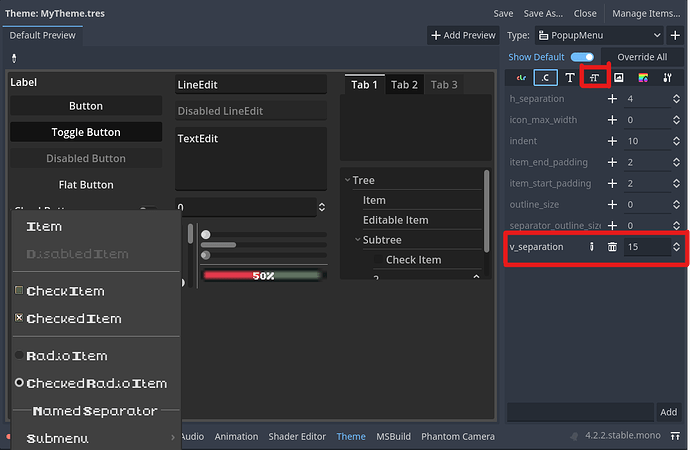
Task: Click the control picker eyedropper icon
Action: [x=14, y=58]
